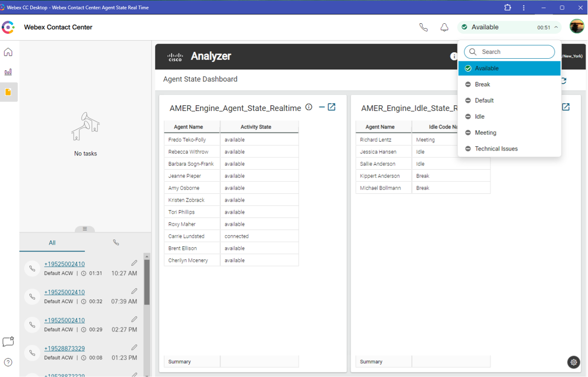Click the task list collapse handle

tap(85, 229)
